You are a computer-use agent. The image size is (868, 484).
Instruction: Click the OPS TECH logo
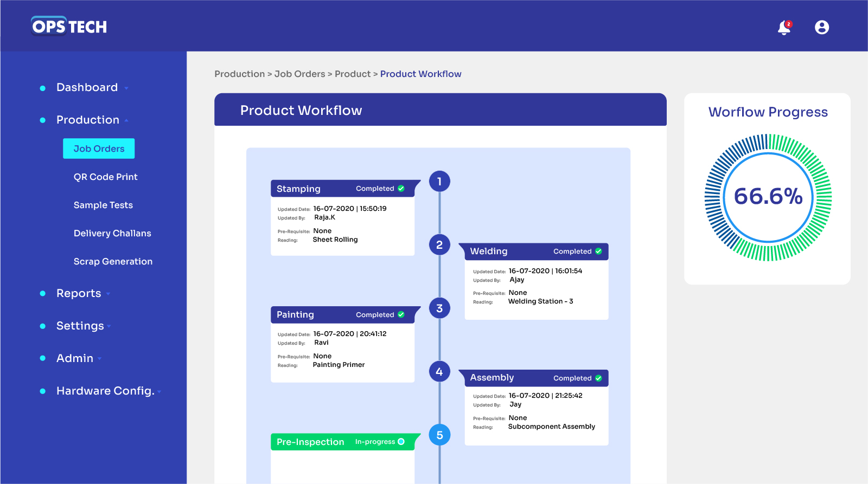pos(69,26)
